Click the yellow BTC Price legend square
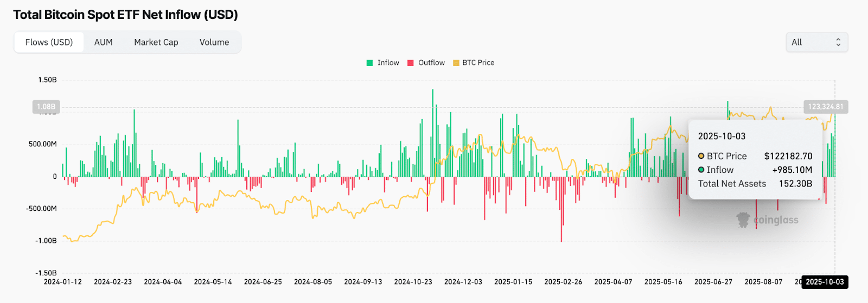Screen dimensions: 868x303 tap(456, 63)
